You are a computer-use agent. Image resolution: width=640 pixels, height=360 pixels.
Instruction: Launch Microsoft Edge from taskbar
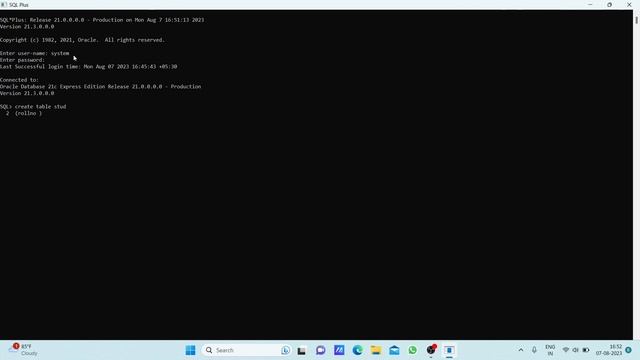tap(358, 350)
